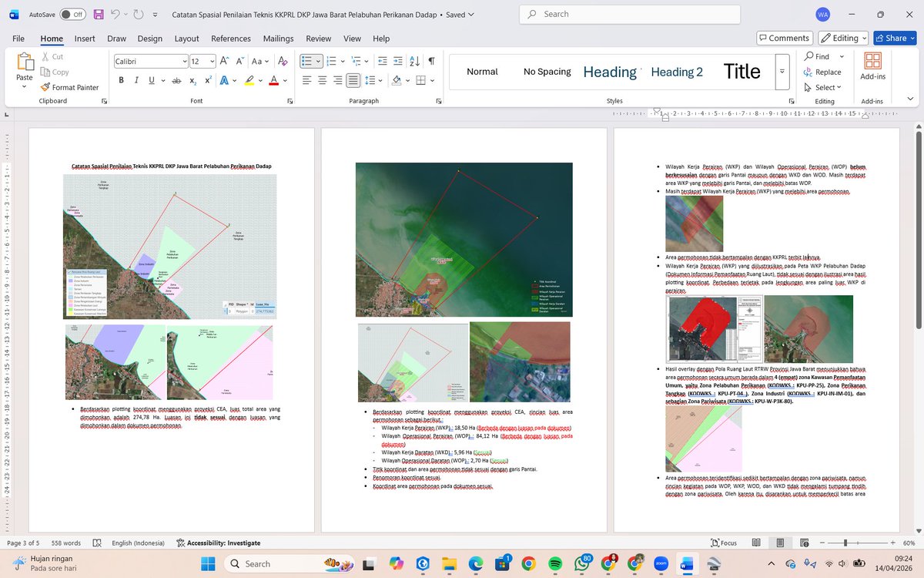
Task: Expand the styles gallery
Action: [x=782, y=71]
